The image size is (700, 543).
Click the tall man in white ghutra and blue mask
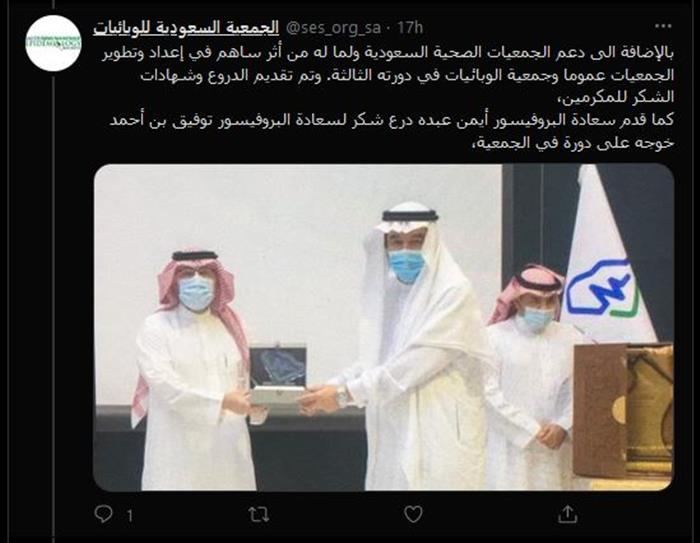413,348
